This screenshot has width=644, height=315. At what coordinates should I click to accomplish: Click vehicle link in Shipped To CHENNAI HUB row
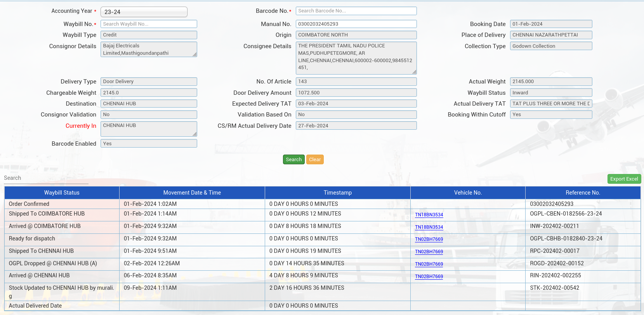point(429,252)
